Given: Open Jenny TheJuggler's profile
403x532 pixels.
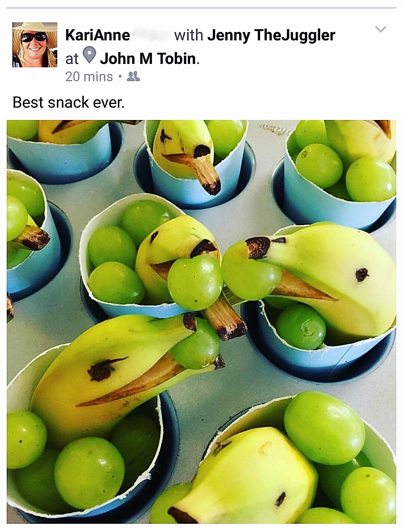Looking at the screenshot, I should coord(271,35).
